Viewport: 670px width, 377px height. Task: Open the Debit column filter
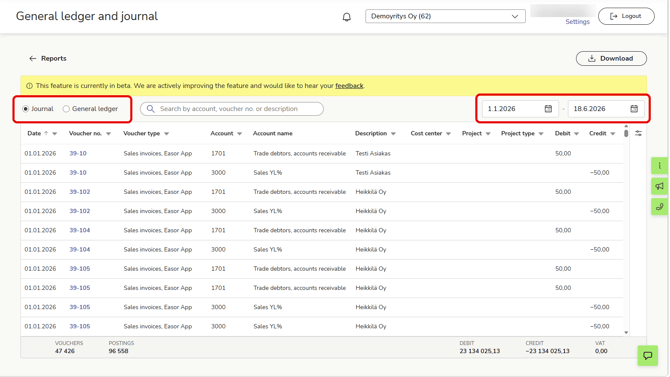(x=576, y=134)
